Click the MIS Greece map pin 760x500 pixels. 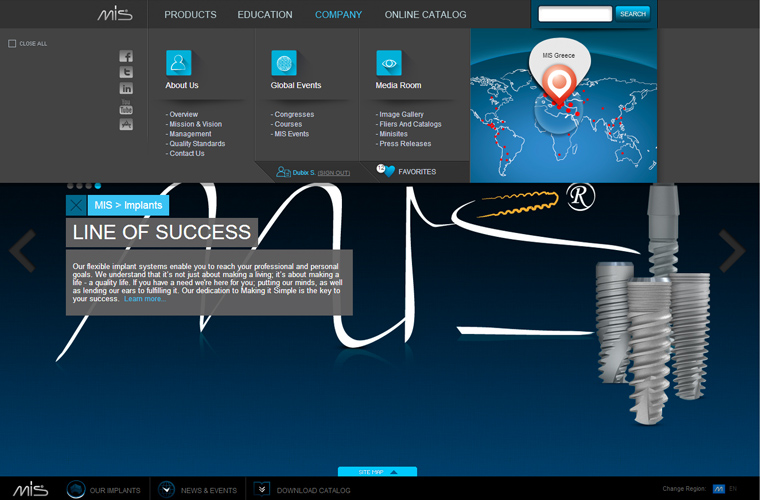[559, 85]
